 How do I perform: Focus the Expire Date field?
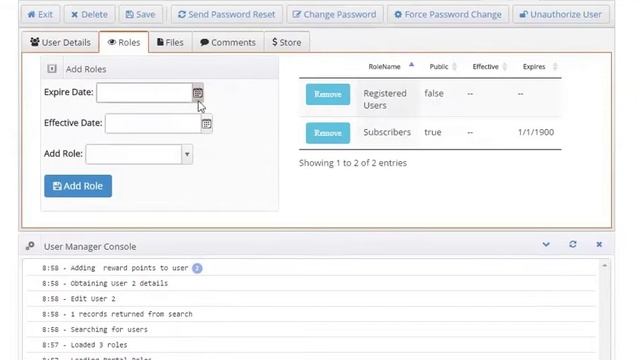(x=144, y=93)
